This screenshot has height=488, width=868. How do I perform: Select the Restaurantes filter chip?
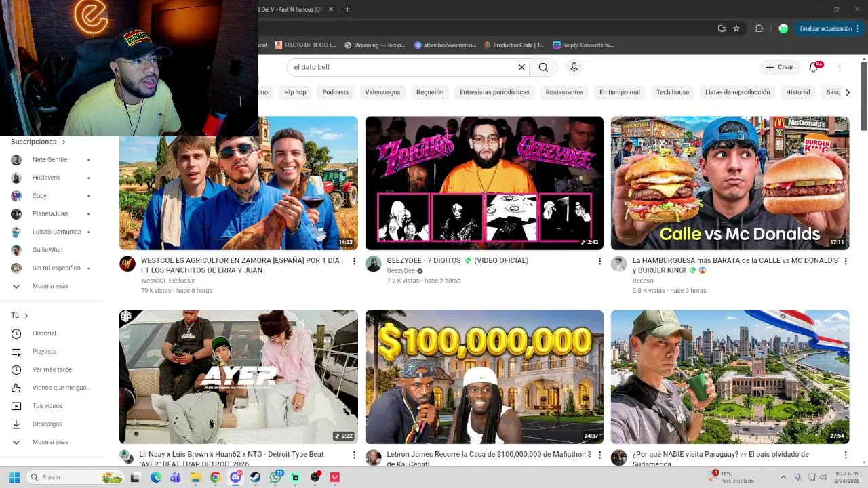coord(564,92)
